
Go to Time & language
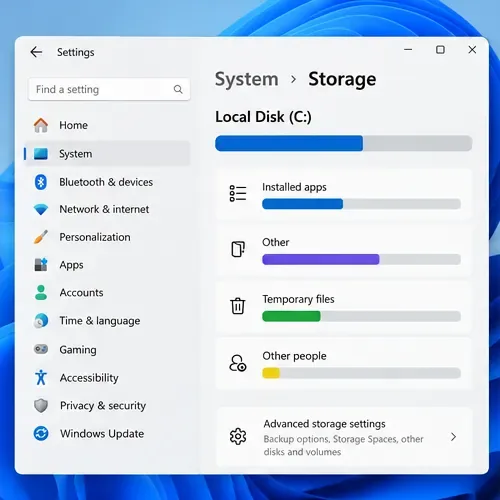pyautogui.click(x=108, y=321)
